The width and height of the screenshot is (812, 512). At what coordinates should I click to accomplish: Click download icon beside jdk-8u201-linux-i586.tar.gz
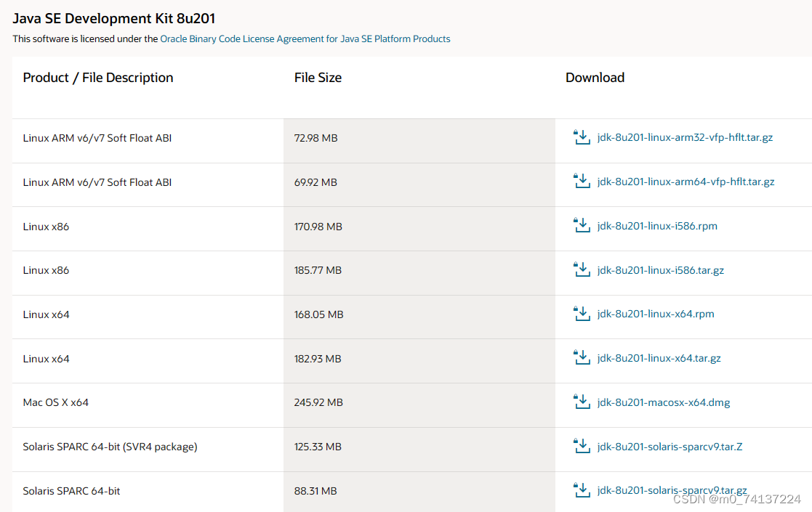point(582,270)
